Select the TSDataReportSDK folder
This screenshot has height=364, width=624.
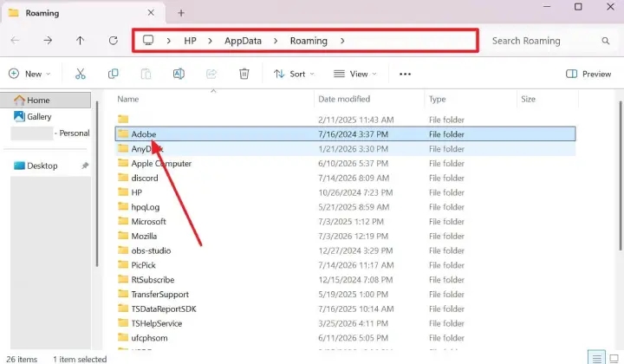(345, 309)
